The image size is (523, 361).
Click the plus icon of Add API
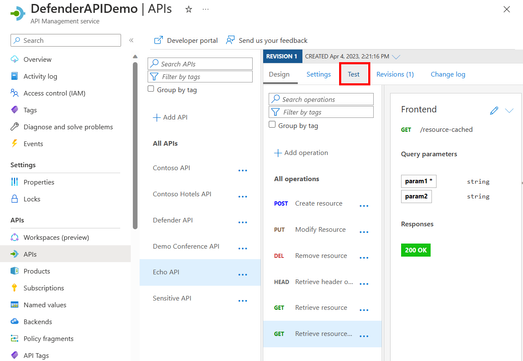(x=156, y=117)
